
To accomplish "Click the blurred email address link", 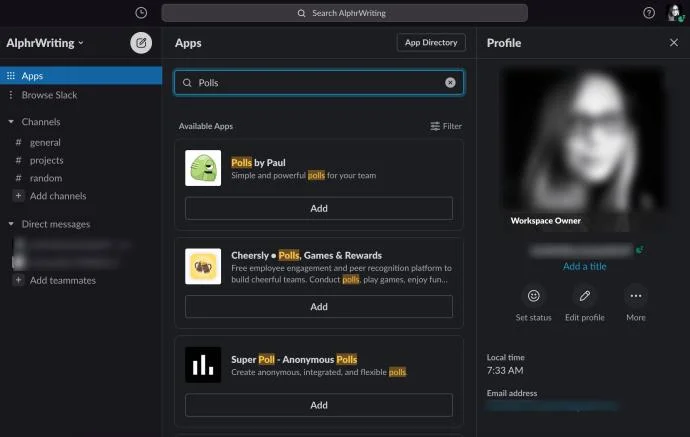I will coord(553,406).
